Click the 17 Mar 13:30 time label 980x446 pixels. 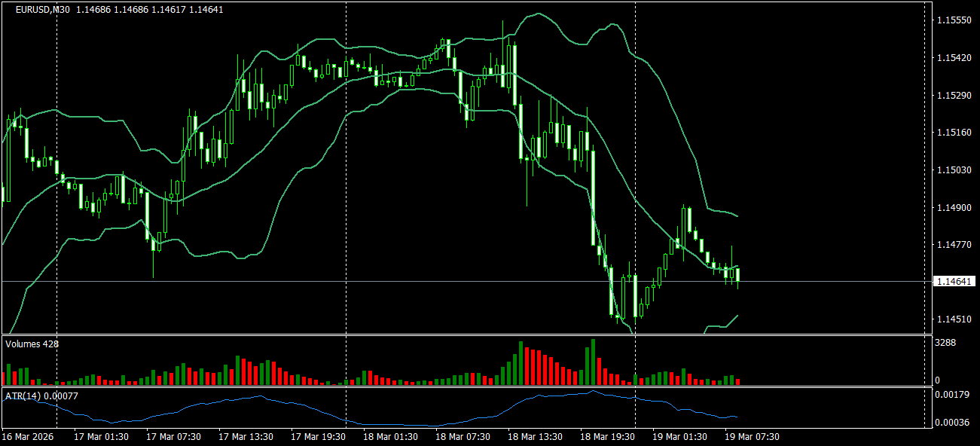[x=246, y=437]
